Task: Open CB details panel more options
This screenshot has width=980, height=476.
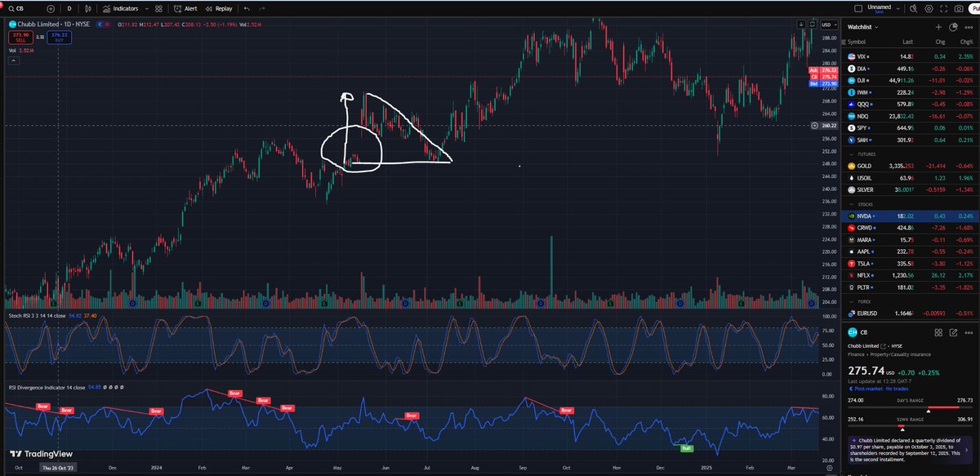Action: pos(969,332)
